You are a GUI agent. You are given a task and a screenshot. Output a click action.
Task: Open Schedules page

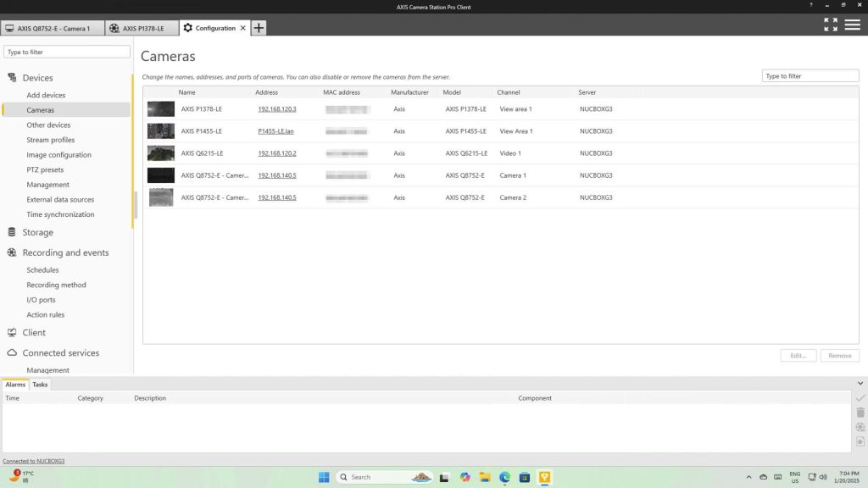42,270
